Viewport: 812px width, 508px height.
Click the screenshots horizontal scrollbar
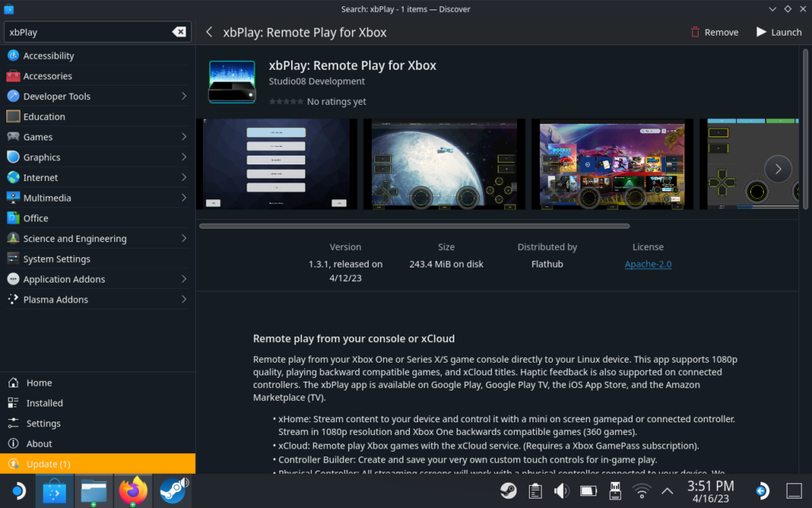(x=414, y=226)
